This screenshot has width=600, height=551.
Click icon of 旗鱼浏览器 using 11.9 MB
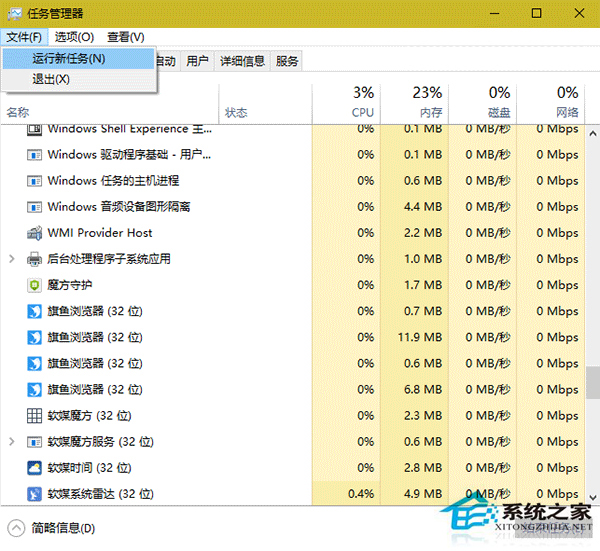pyautogui.click(x=34, y=337)
